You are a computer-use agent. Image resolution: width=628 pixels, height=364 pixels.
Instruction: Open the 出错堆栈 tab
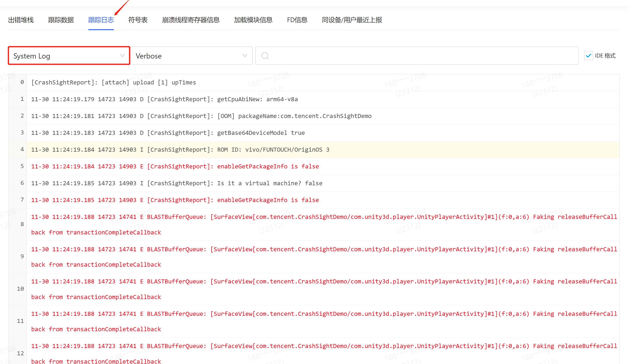point(21,20)
